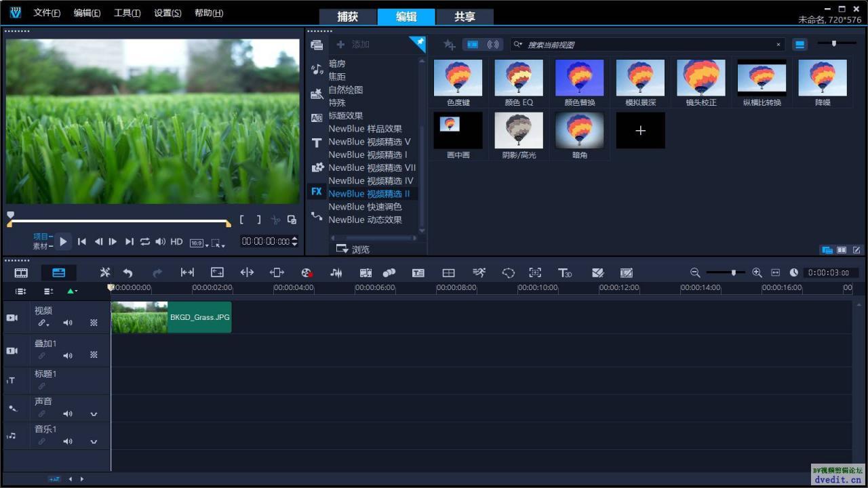Click the mark-in bracket under the preview
Image resolution: width=868 pixels, height=488 pixels.
242,219
